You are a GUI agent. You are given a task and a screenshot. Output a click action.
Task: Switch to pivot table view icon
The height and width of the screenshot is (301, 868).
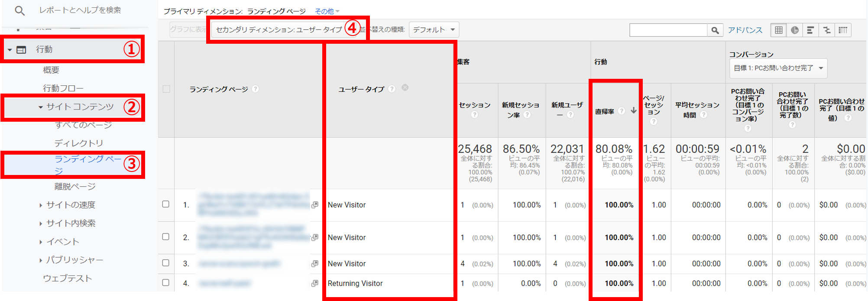(843, 30)
